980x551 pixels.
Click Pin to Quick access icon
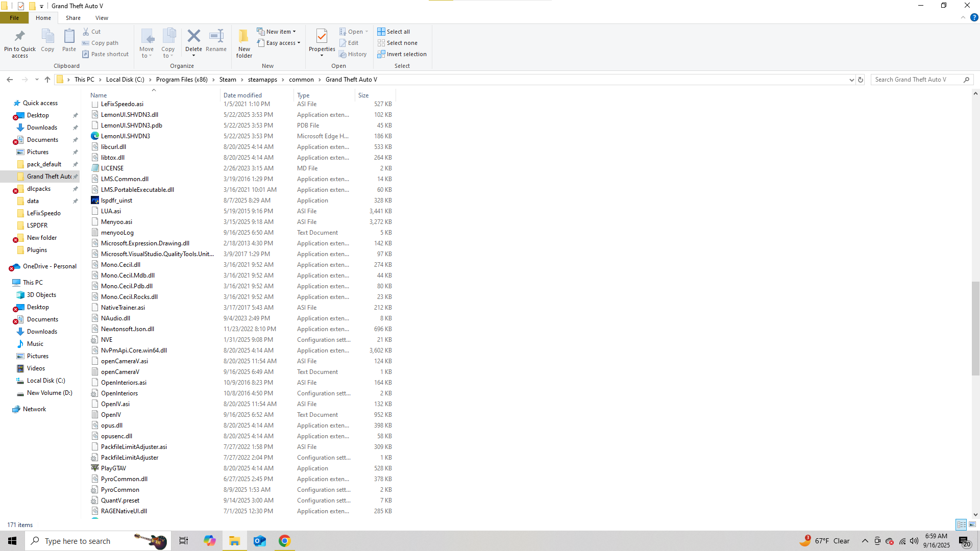pyautogui.click(x=20, y=37)
